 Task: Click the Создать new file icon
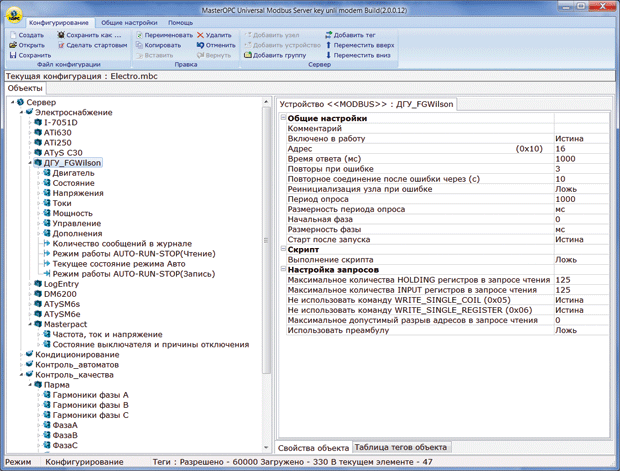click(13, 35)
